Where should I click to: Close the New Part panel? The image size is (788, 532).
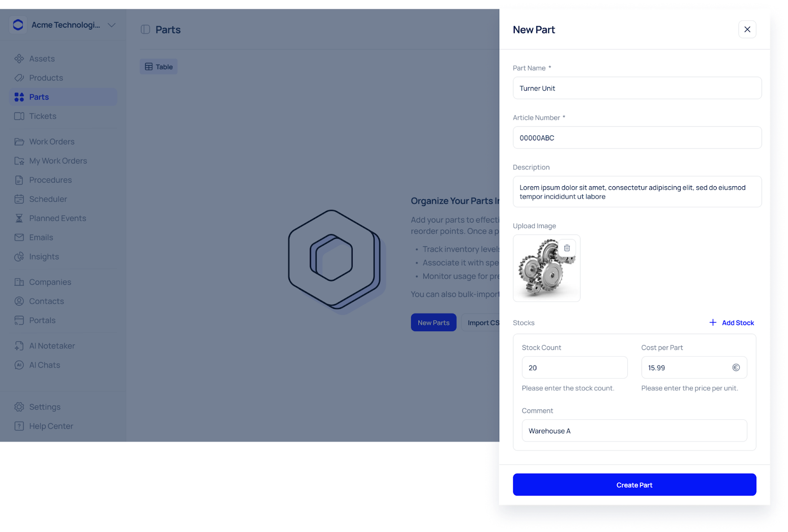click(747, 30)
